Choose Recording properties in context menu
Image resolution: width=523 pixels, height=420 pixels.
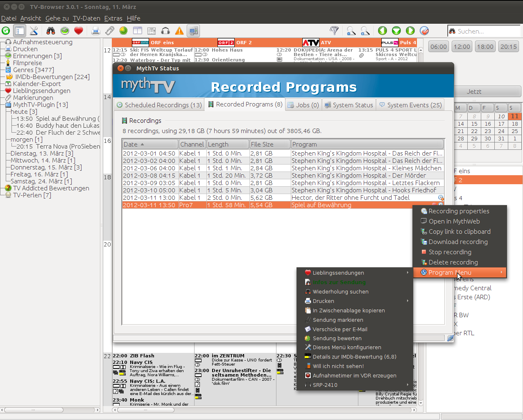460,211
